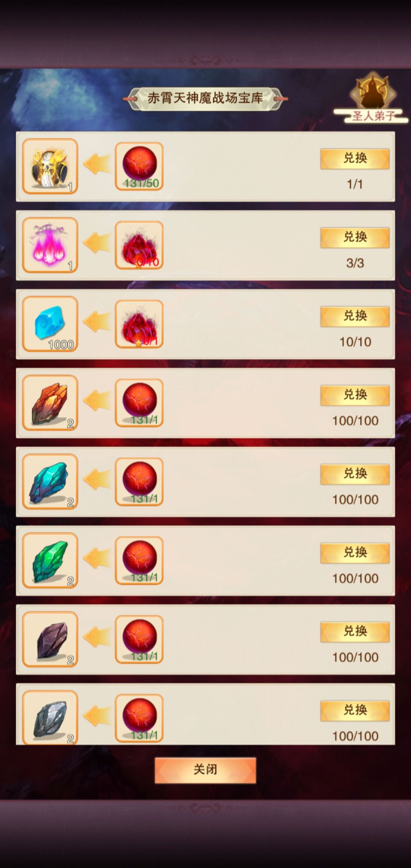Click 兑换 for the golden armor
Screen dimensions: 411x868
[355, 159]
